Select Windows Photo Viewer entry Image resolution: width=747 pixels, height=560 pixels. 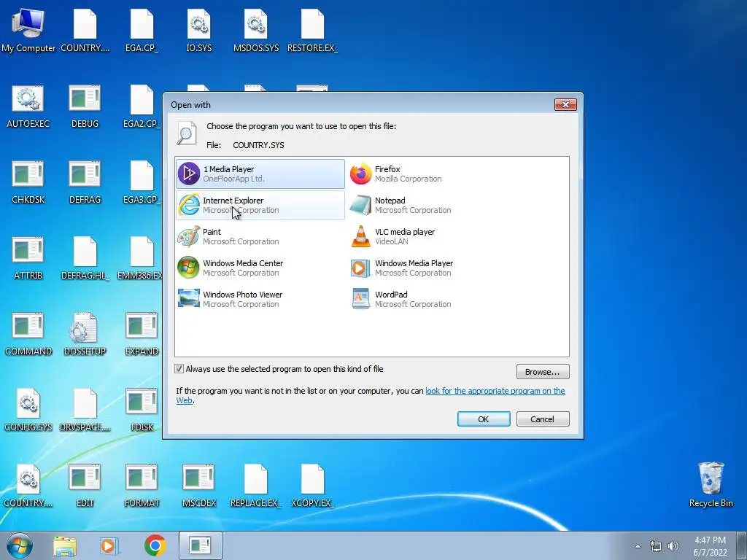[x=260, y=300]
